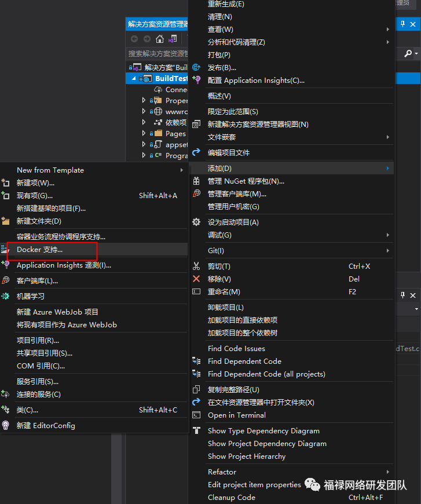This screenshot has height=504, width=421.
Task: Click the NuGet package icon beside 管理 NuGet 程序包
Action: tap(196, 181)
